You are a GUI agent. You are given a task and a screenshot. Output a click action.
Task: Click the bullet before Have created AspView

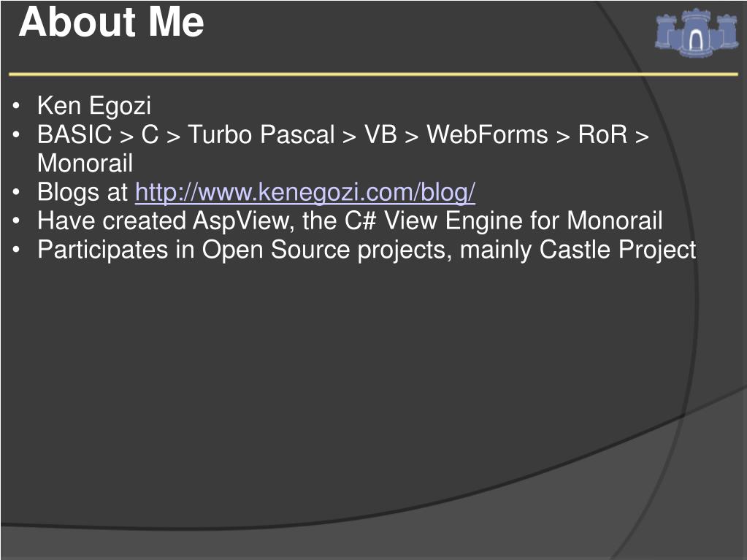point(17,221)
